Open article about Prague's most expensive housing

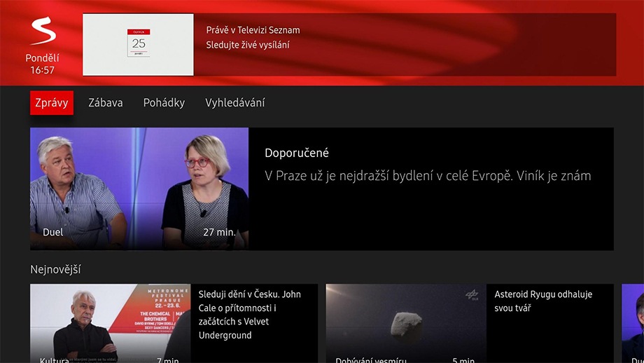point(428,176)
